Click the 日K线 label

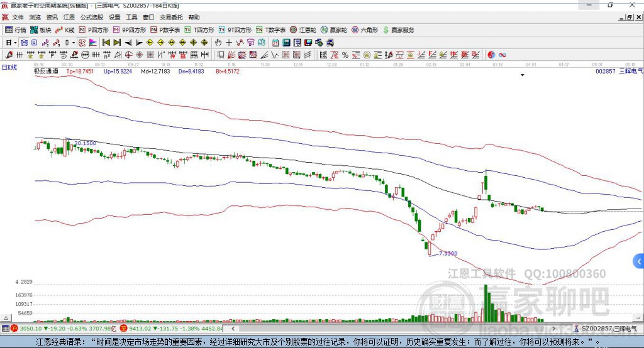click(x=9, y=67)
